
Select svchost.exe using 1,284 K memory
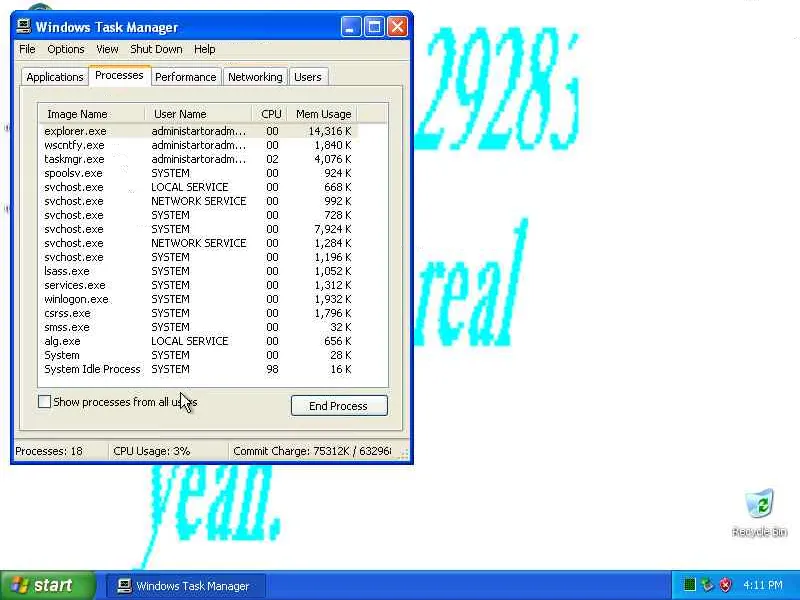tap(199, 243)
